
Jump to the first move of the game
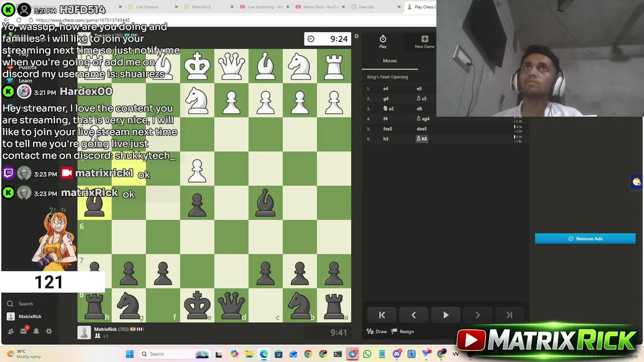coord(382,315)
